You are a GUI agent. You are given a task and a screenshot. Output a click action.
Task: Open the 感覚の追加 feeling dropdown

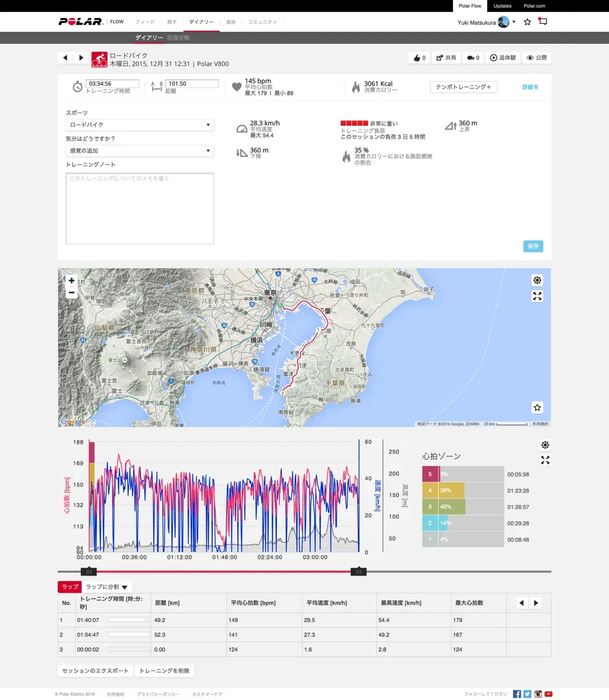coord(140,151)
